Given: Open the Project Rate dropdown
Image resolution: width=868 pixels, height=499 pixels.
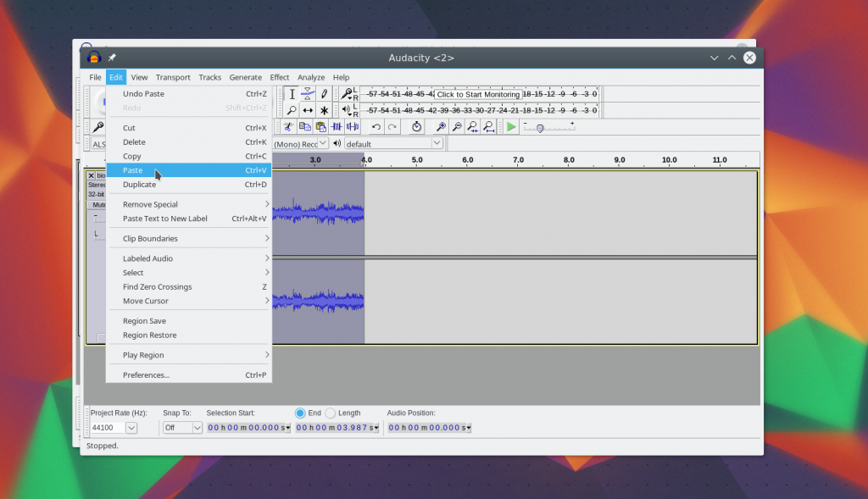Looking at the screenshot, I should click(x=131, y=428).
